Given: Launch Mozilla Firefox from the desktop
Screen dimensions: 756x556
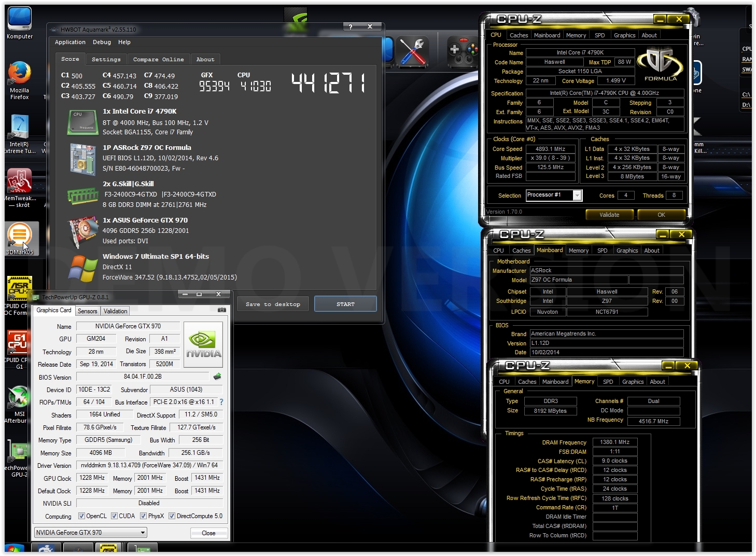Looking at the screenshot, I should (x=19, y=80).
